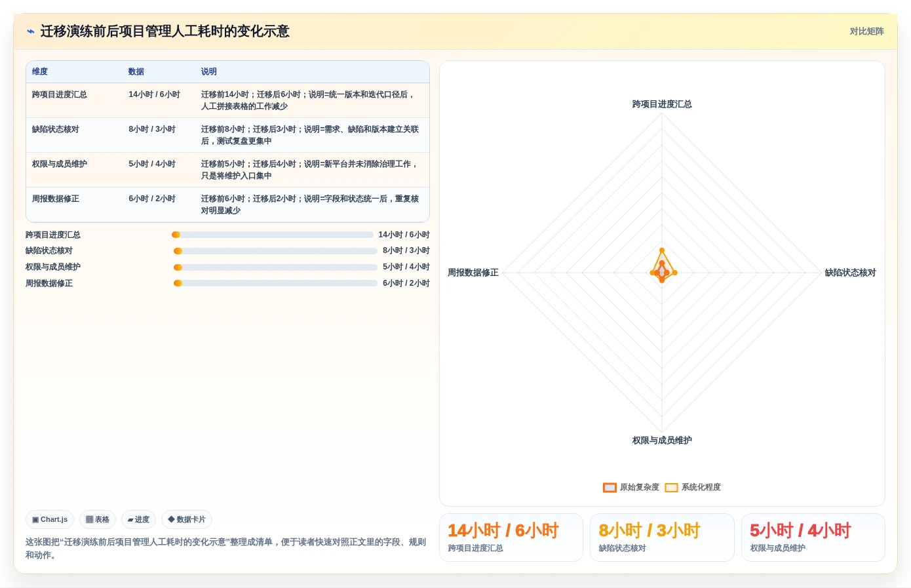
Task: Open the 14小时 / 6小时 data card
Action: point(511,538)
